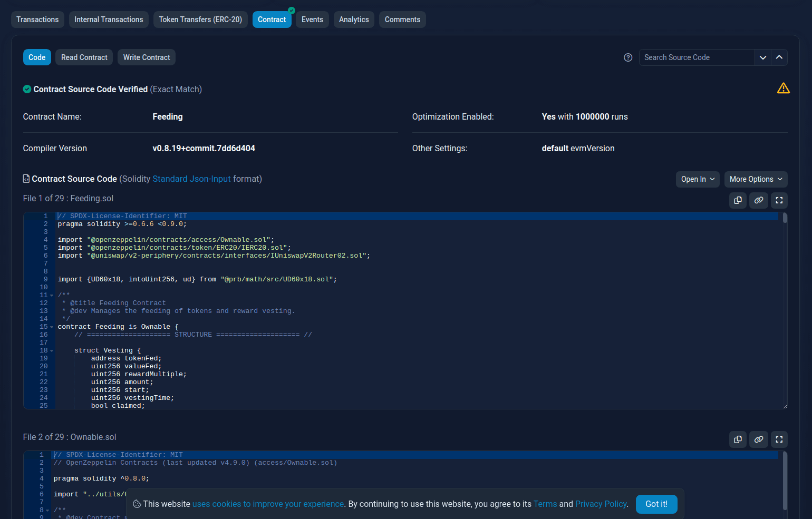
Task: Click the link icon next to Ownable.sol
Action: pyautogui.click(x=759, y=439)
